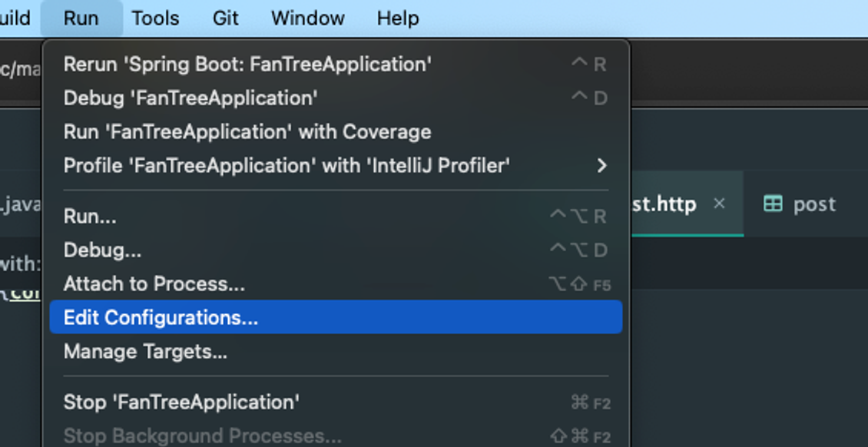Choose the Run... menu entry
This screenshot has height=447, width=868.
[x=89, y=216]
